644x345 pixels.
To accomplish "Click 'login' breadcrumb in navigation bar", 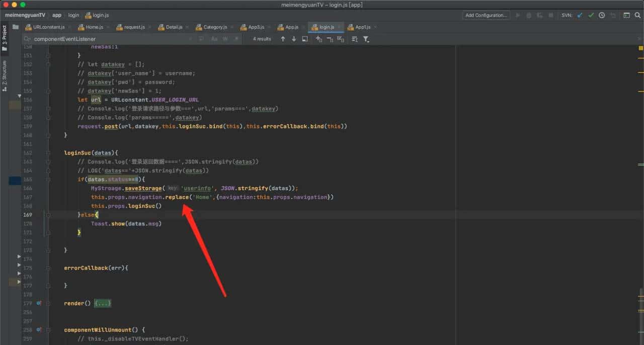I will pyautogui.click(x=73, y=15).
